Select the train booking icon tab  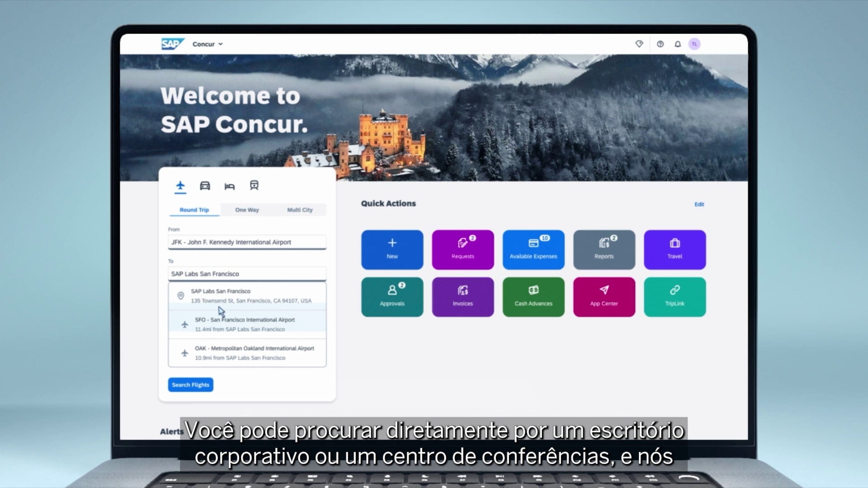(x=254, y=186)
